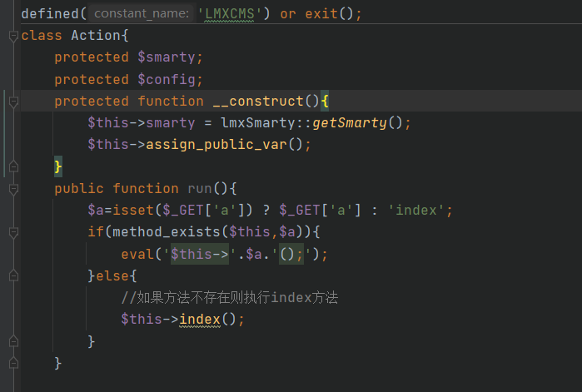582x392 pixels.
Task: Collapse the class Action fold marker
Action: click(13, 36)
